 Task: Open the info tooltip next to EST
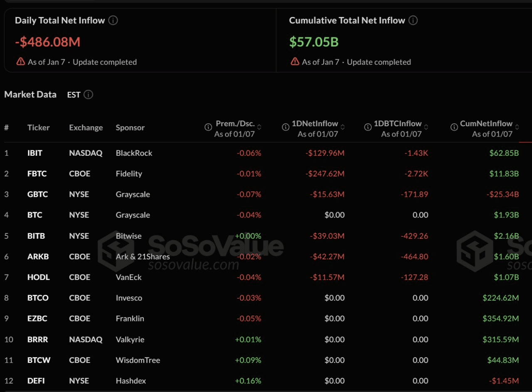(x=89, y=95)
